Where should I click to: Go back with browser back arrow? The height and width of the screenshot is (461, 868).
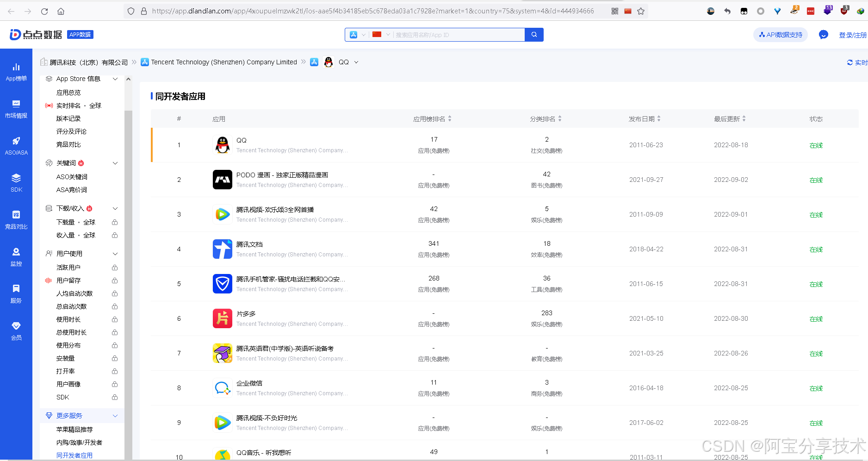(11, 11)
